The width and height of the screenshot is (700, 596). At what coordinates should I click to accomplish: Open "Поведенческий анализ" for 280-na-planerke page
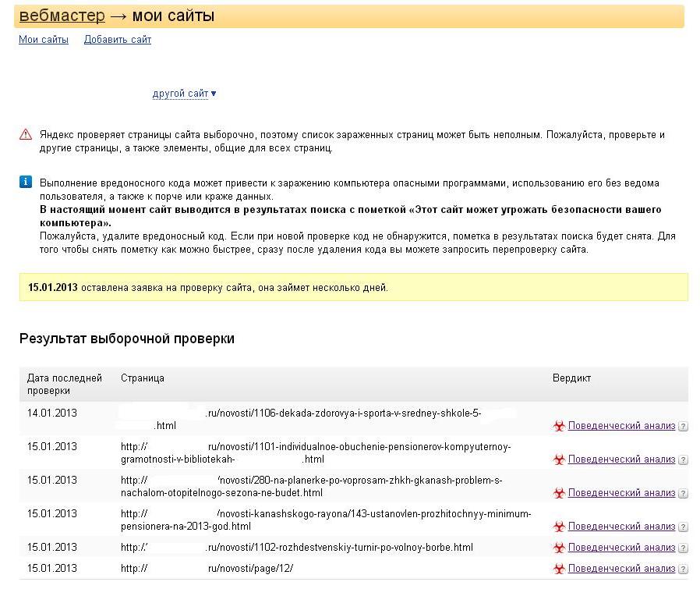pyautogui.click(x=621, y=493)
